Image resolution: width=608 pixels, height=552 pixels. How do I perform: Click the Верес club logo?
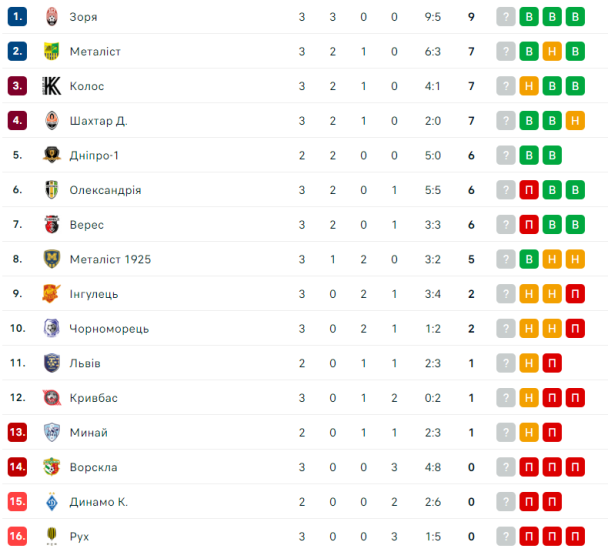pos(52,225)
